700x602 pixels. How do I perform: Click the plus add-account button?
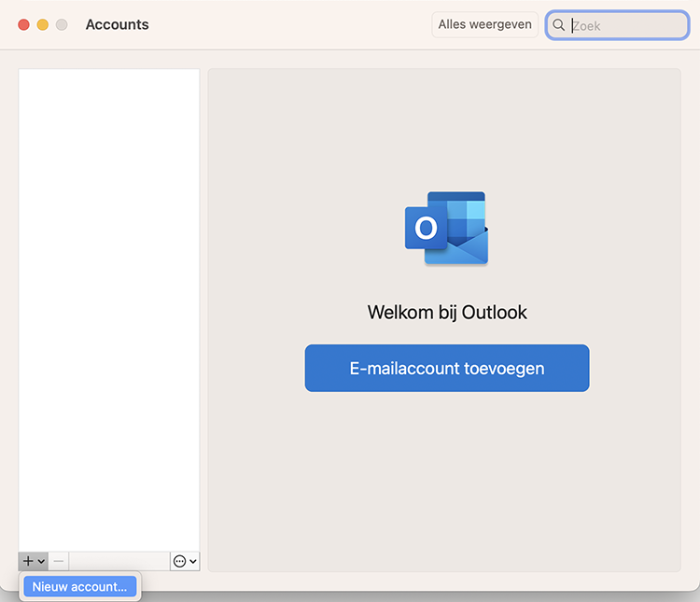(x=33, y=561)
